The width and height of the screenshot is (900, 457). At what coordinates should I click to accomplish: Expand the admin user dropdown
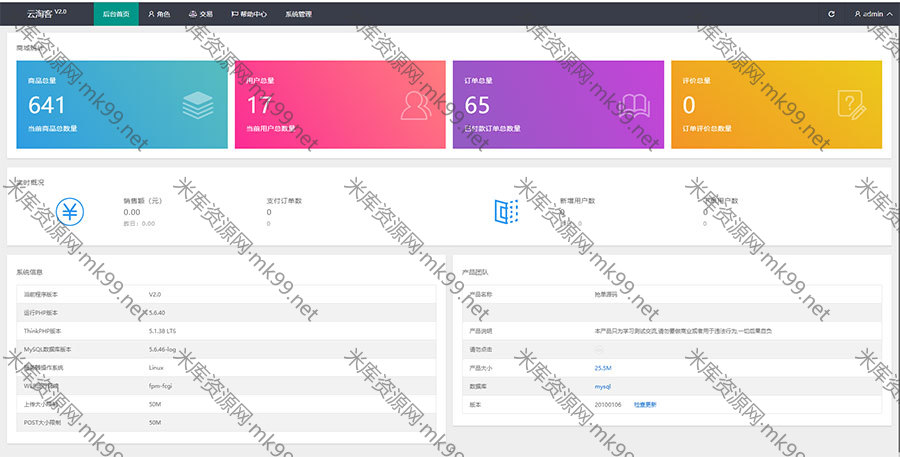point(873,14)
